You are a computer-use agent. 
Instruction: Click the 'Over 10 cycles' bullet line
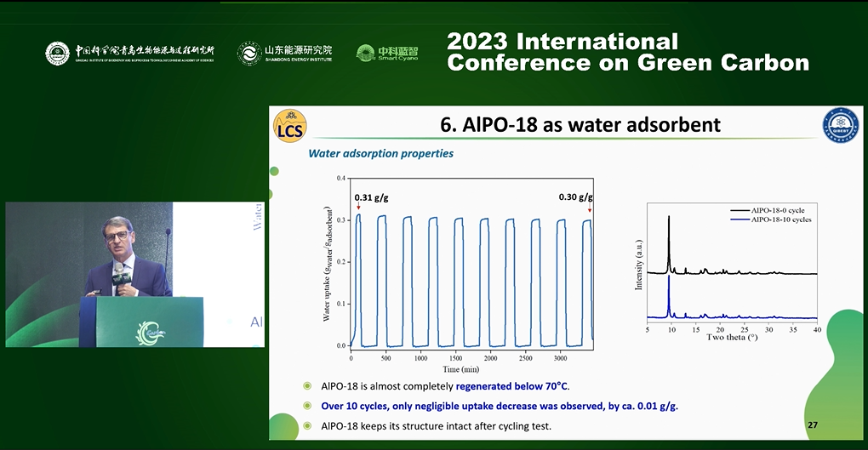(500, 406)
